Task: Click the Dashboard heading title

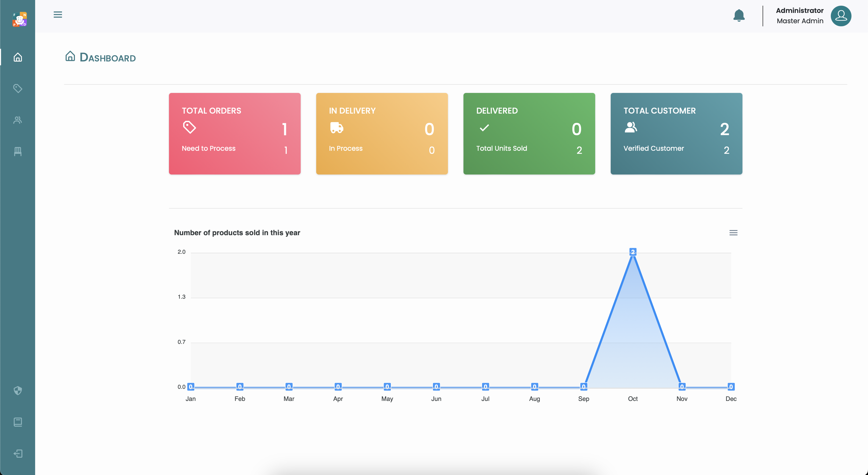Action: [x=107, y=58]
